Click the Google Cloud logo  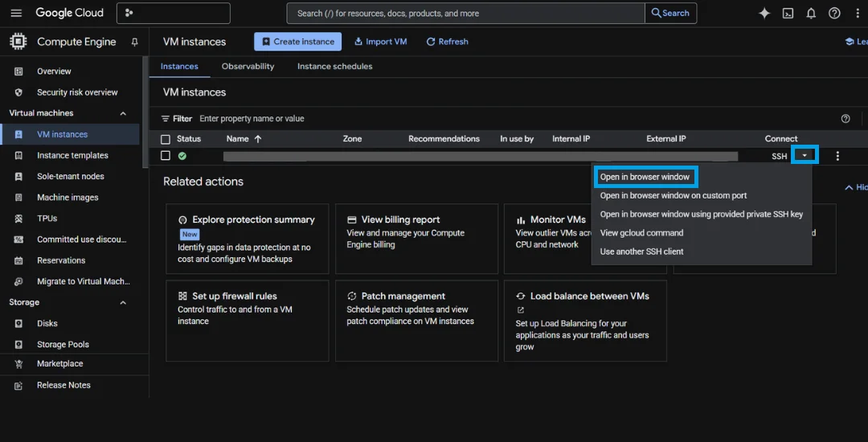[x=70, y=13]
